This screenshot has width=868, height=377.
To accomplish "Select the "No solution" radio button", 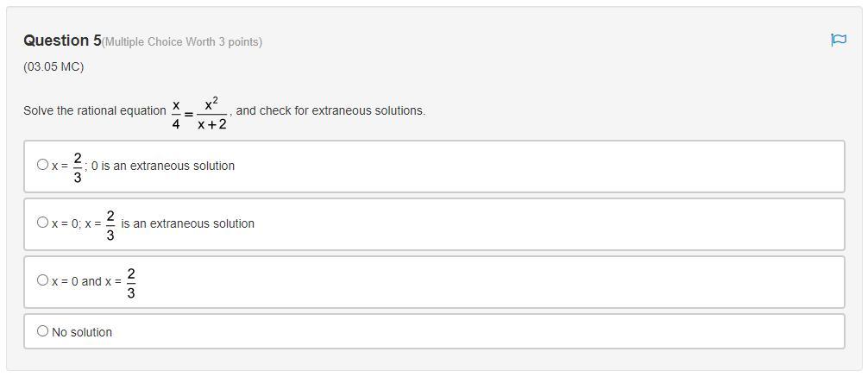I will tap(43, 330).
